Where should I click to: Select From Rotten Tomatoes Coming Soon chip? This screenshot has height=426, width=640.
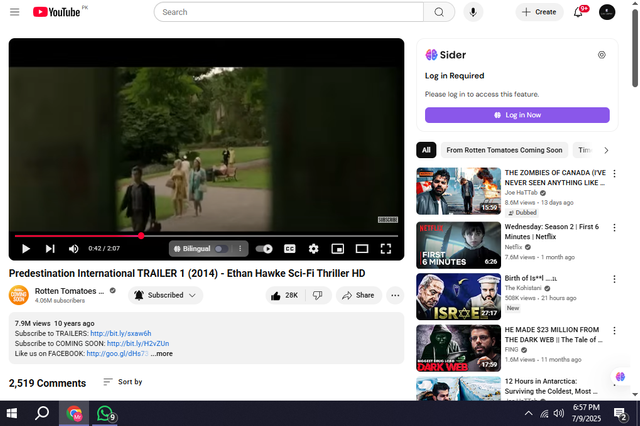504,150
